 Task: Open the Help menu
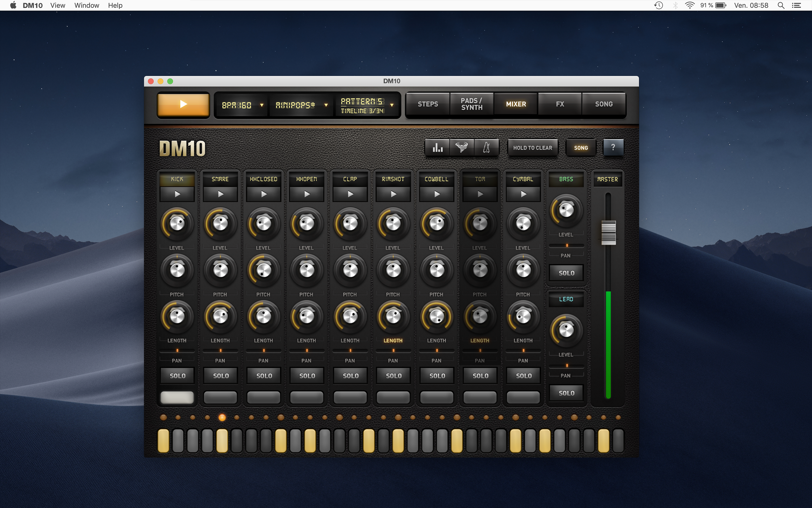click(115, 5)
